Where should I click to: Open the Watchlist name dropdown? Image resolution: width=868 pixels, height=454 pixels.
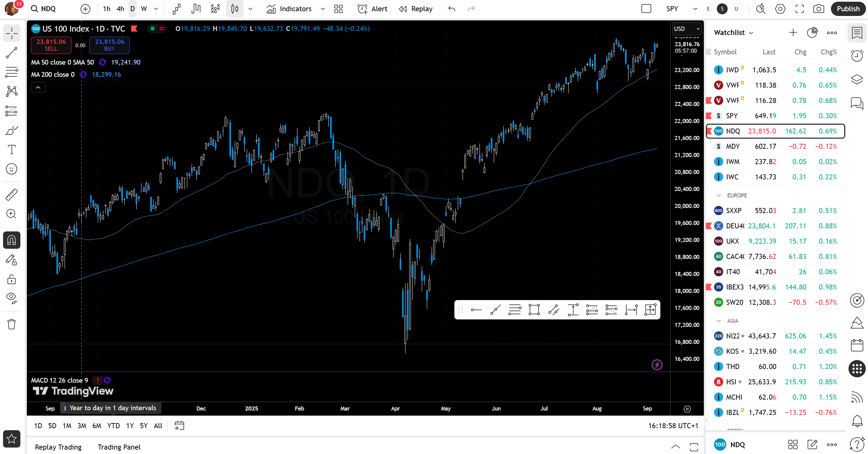(x=734, y=33)
